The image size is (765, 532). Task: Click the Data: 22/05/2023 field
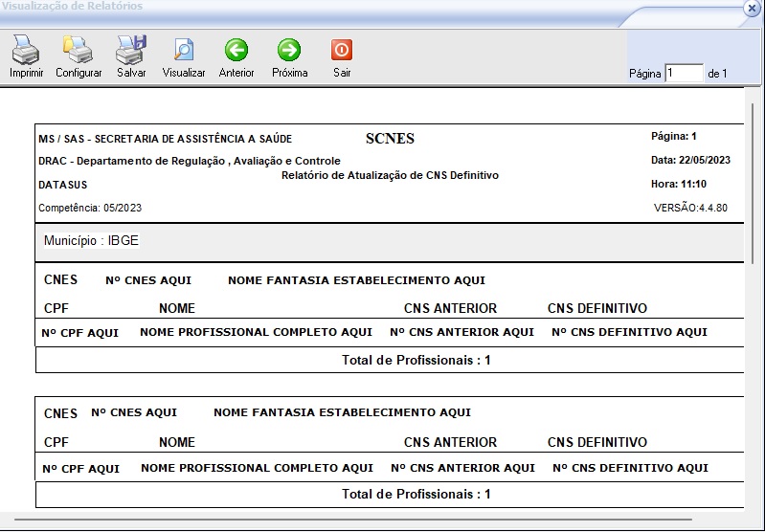pyautogui.click(x=690, y=160)
